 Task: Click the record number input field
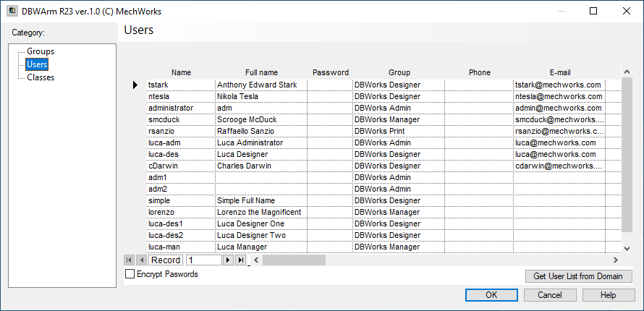pos(204,260)
